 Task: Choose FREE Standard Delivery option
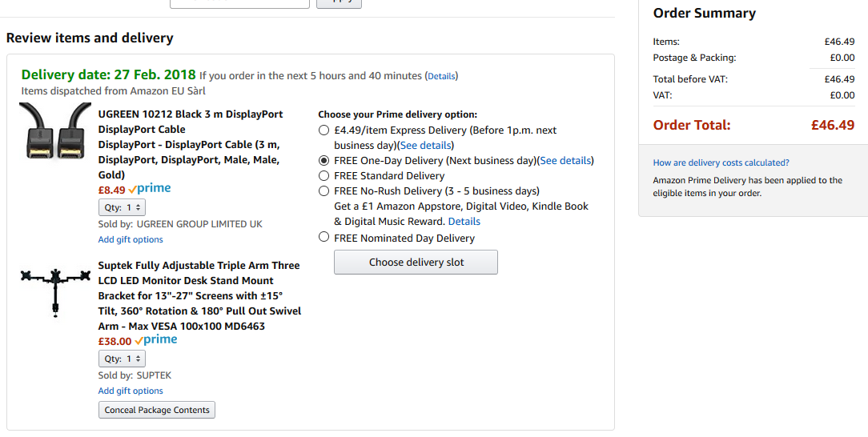323,176
